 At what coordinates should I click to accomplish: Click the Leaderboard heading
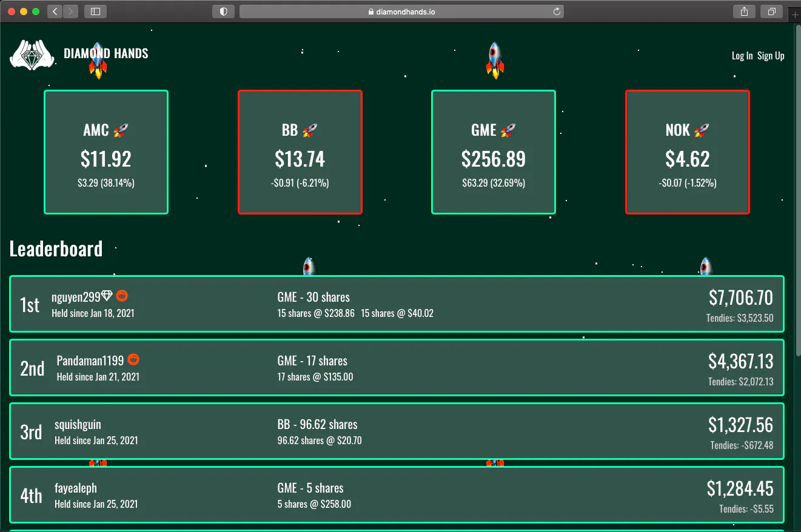point(56,248)
